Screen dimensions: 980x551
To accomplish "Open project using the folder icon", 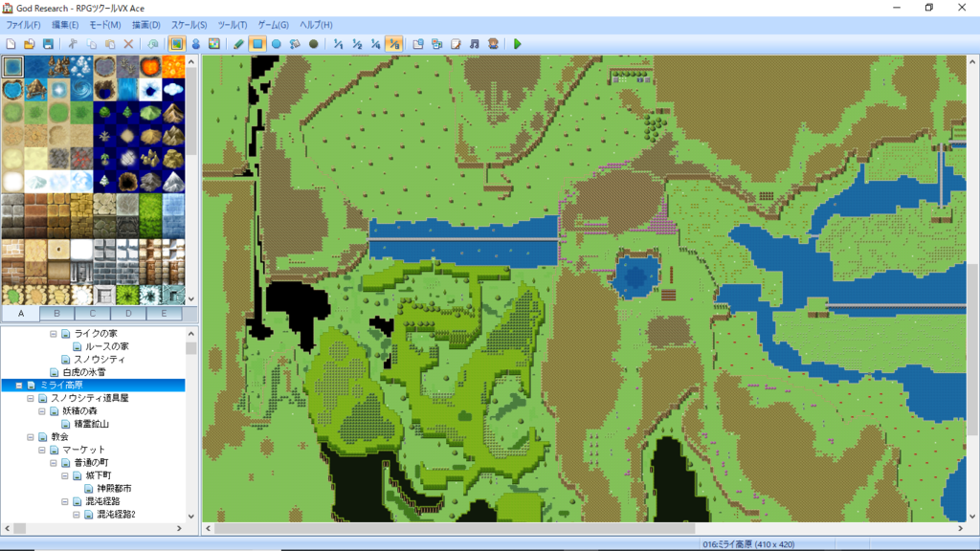I will 30,44.
